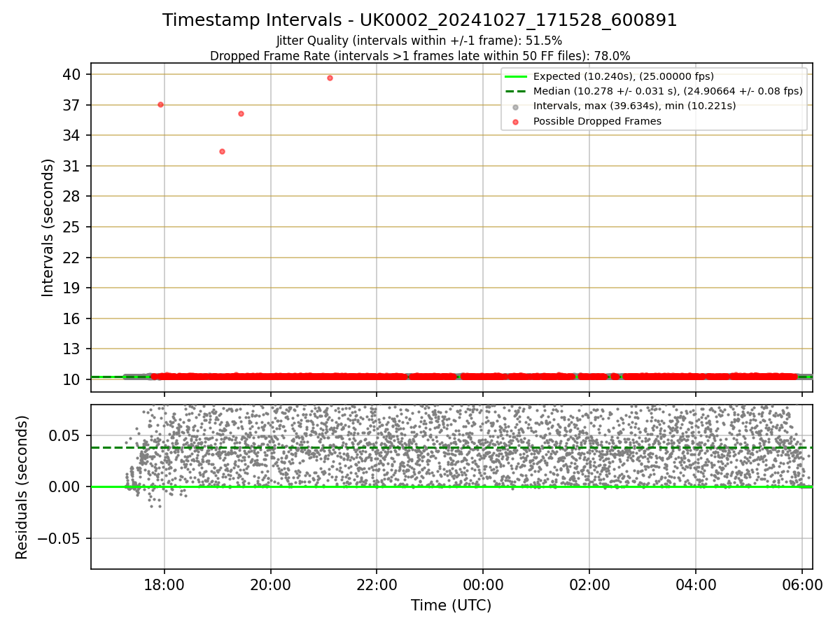Click the 'Dropped Frame Rate' 78.0% subtitle line
Viewport: 840px width, 630px height.
coord(420,56)
